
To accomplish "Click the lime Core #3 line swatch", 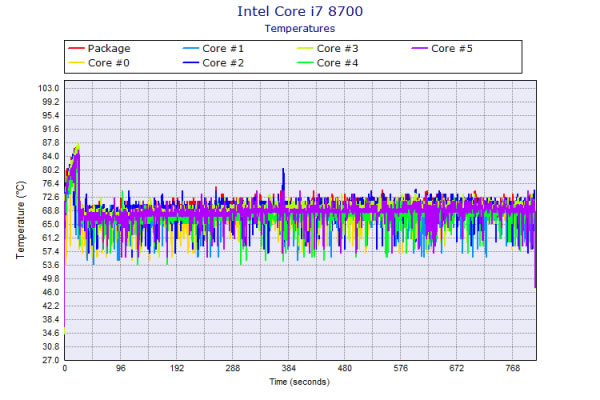I will pyautogui.click(x=305, y=49).
